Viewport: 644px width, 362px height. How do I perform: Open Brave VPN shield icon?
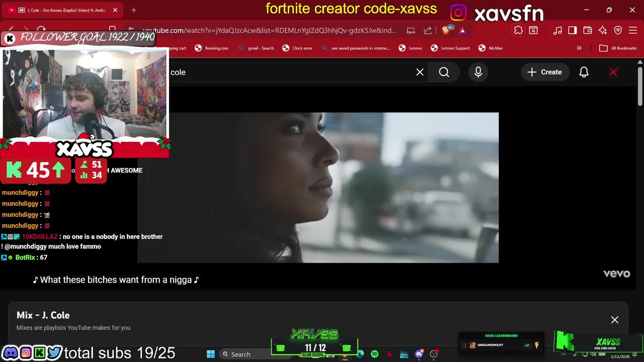618,31
